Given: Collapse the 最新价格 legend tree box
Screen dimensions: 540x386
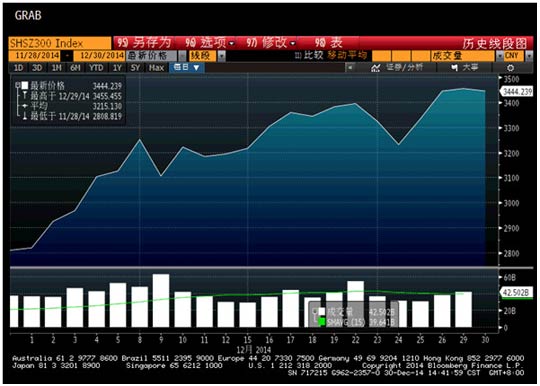Looking at the screenshot, I should [x=17, y=85].
